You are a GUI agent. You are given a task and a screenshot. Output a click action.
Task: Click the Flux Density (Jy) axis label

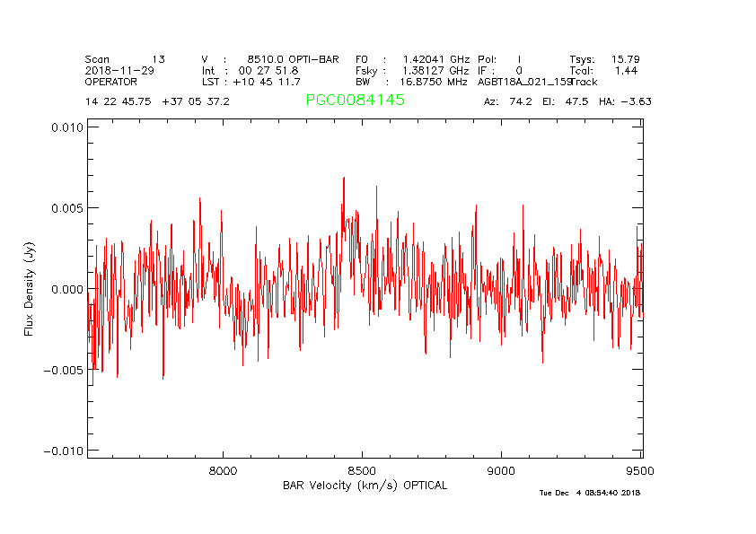[x=29, y=289]
